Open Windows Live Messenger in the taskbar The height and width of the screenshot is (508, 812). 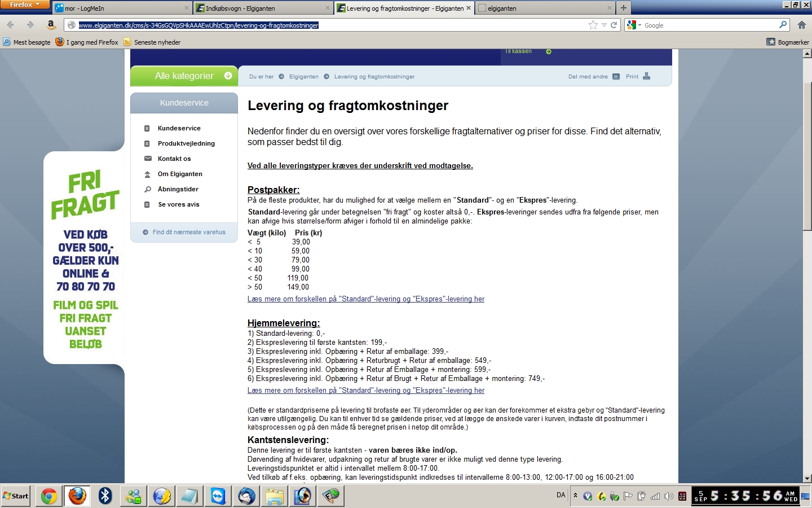[134, 496]
